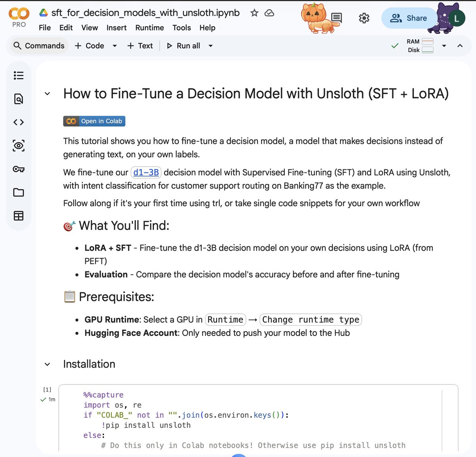Open the code snippets sidebar icon
This screenshot has height=457, width=476.
19,122
